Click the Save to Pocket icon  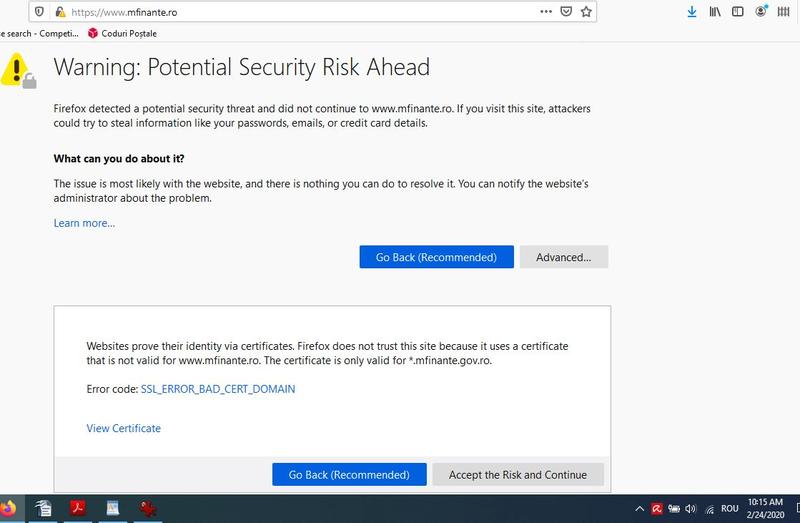[566, 12]
